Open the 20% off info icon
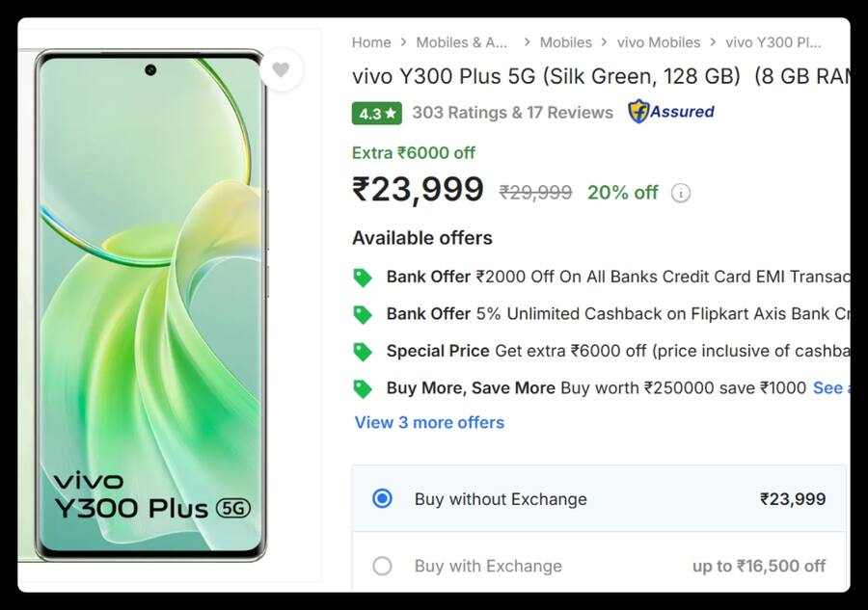 tap(681, 193)
